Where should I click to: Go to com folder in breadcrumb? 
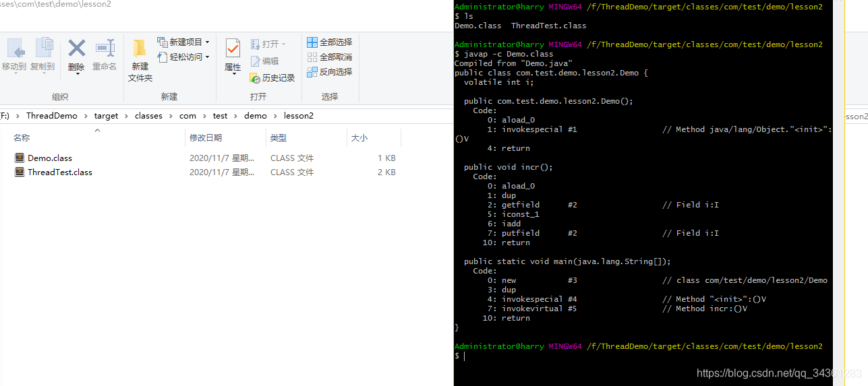pos(187,116)
